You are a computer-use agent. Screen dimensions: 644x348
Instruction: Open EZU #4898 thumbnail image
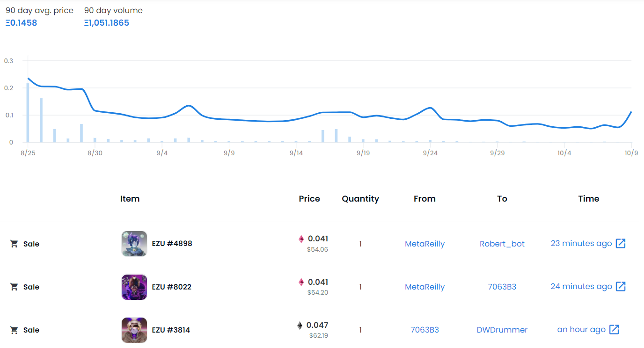(x=134, y=244)
